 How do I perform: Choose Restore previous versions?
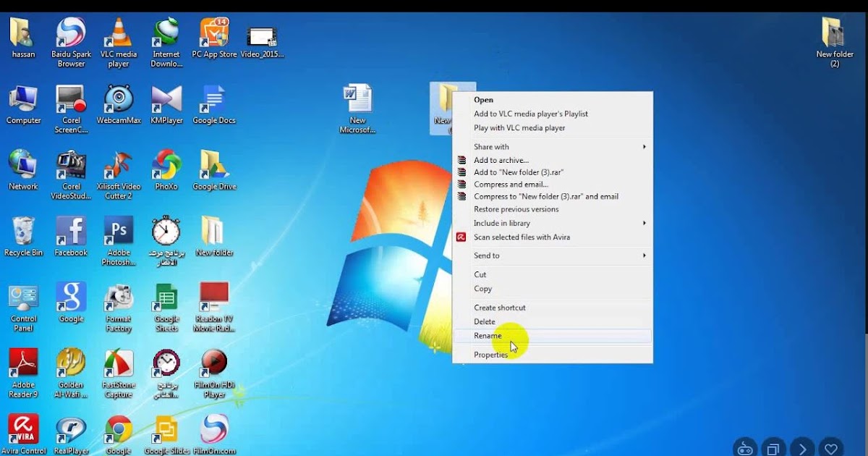click(x=553, y=209)
